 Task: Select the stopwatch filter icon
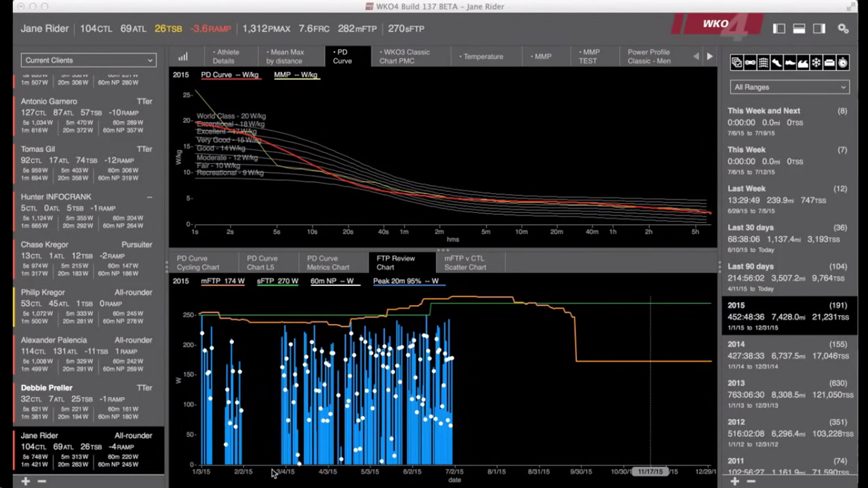[x=843, y=63]
